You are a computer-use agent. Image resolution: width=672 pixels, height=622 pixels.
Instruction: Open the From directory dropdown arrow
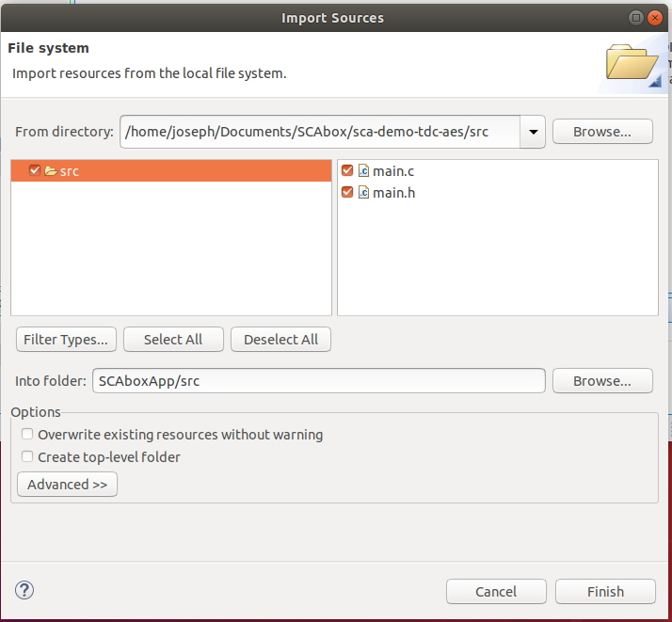point(533,133)
